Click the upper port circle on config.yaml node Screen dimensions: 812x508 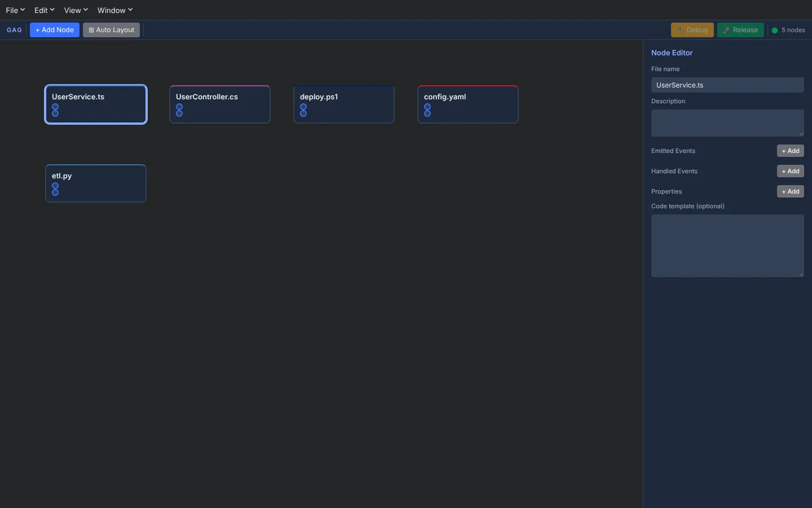[427, 107]
